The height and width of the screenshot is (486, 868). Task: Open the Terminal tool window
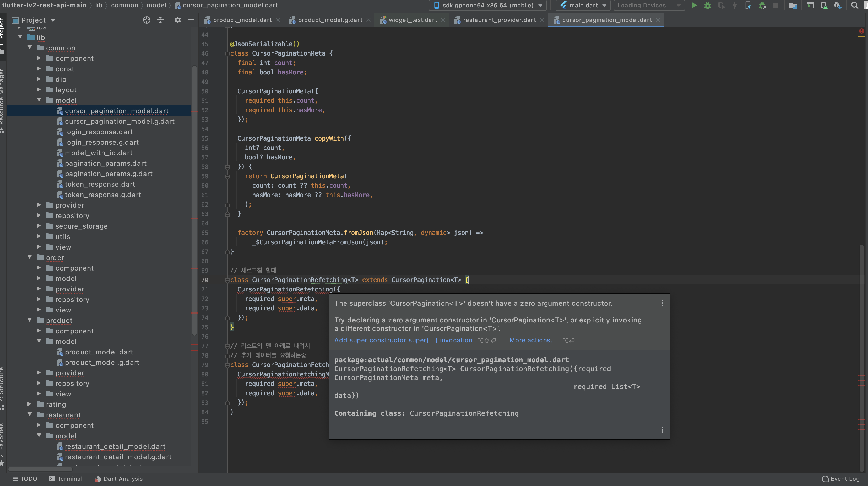point(66,479)
